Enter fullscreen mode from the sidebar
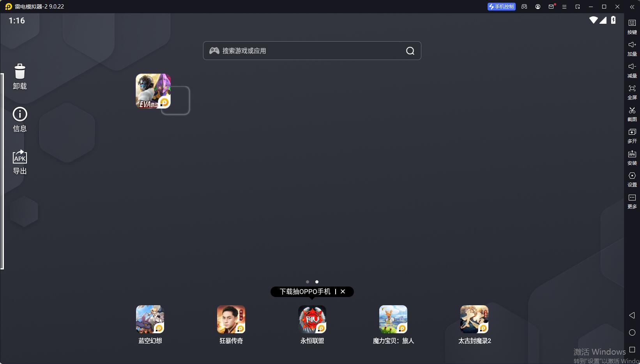 (632, 89)
